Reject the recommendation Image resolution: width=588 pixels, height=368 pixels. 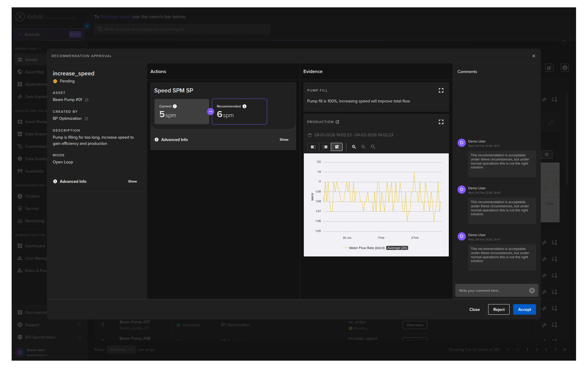(x=499, y=309)
